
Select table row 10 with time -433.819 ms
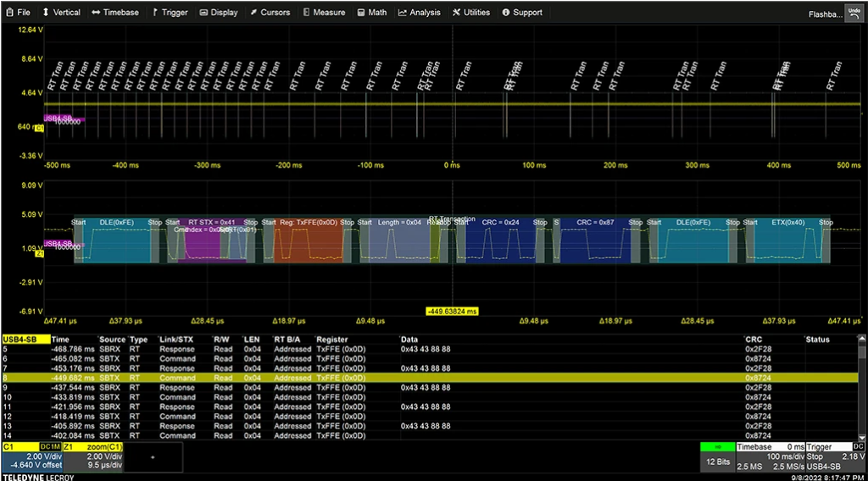tap(430, 397)
